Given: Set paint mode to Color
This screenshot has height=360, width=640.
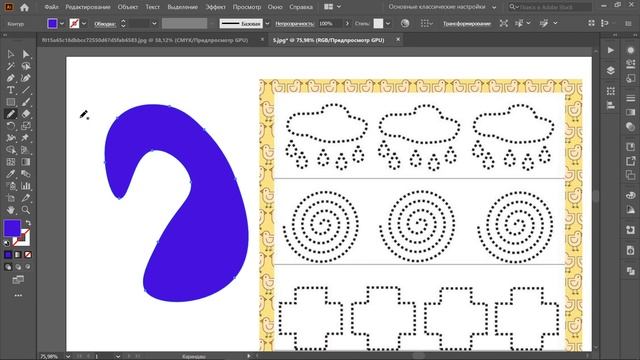Looking at the screenshot, I should point(8,255).
